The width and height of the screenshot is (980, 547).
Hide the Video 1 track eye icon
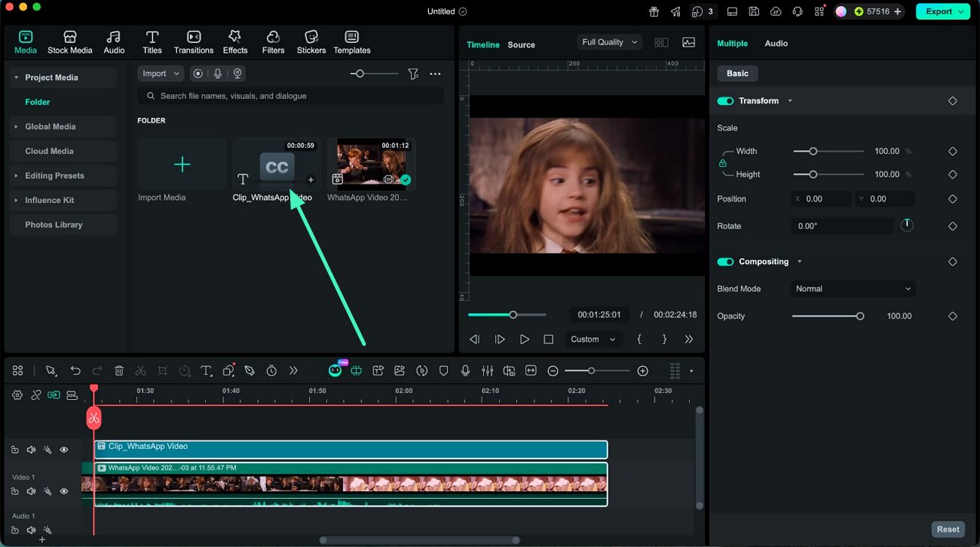64,491
